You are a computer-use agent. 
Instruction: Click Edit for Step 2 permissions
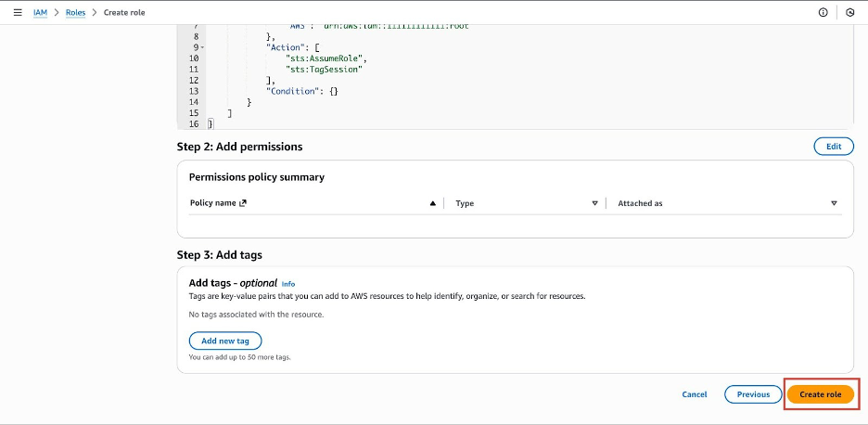pyautogui.click(x=833, y=147)
